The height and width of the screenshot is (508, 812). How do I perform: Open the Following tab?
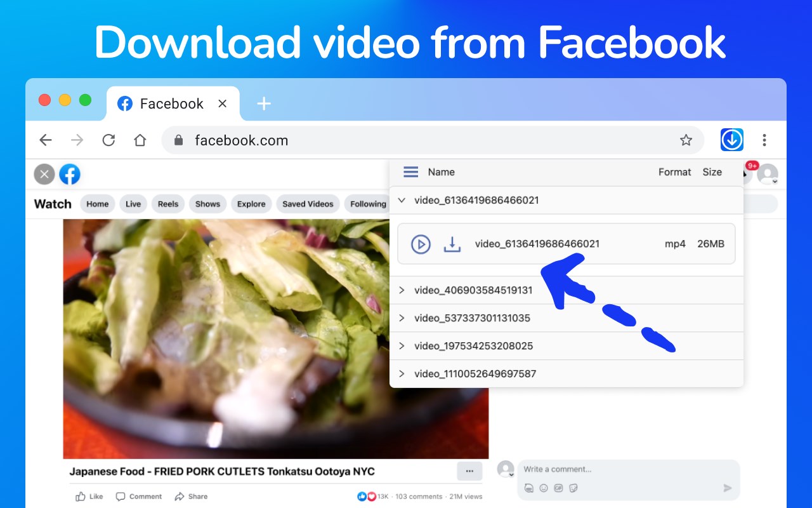(x=367, y=204)
